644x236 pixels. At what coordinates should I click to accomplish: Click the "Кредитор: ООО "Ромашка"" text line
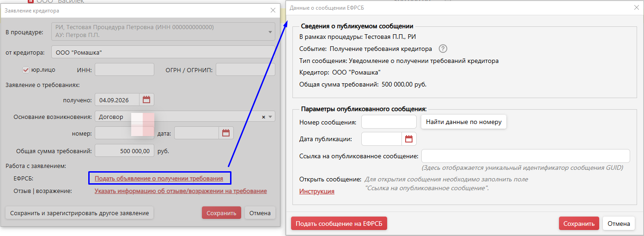[340, 72]
